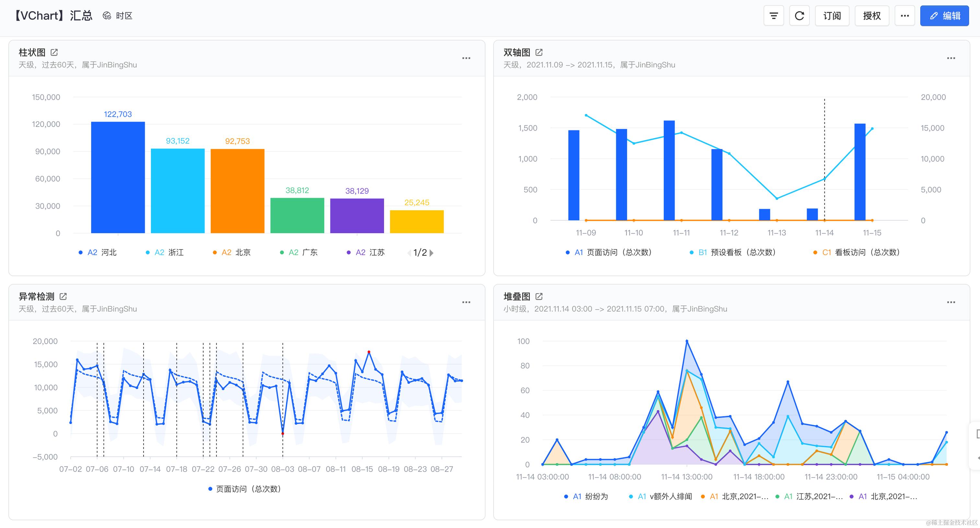
Task: Open more options menu on 双轴图 card
Action: (951, 58)
